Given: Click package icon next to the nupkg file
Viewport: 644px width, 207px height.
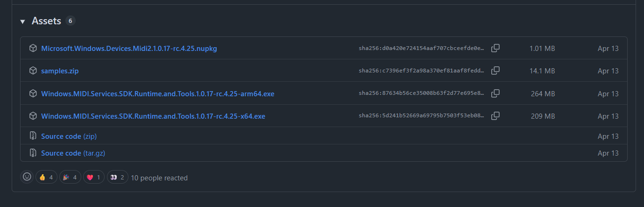Looking at the screenshot, I should coord(33,48).
